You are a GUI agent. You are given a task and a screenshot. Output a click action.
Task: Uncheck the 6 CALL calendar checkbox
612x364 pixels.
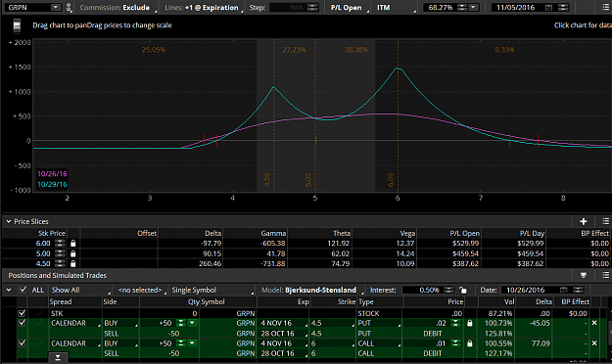pyautogui.click(x=22, y=343)
